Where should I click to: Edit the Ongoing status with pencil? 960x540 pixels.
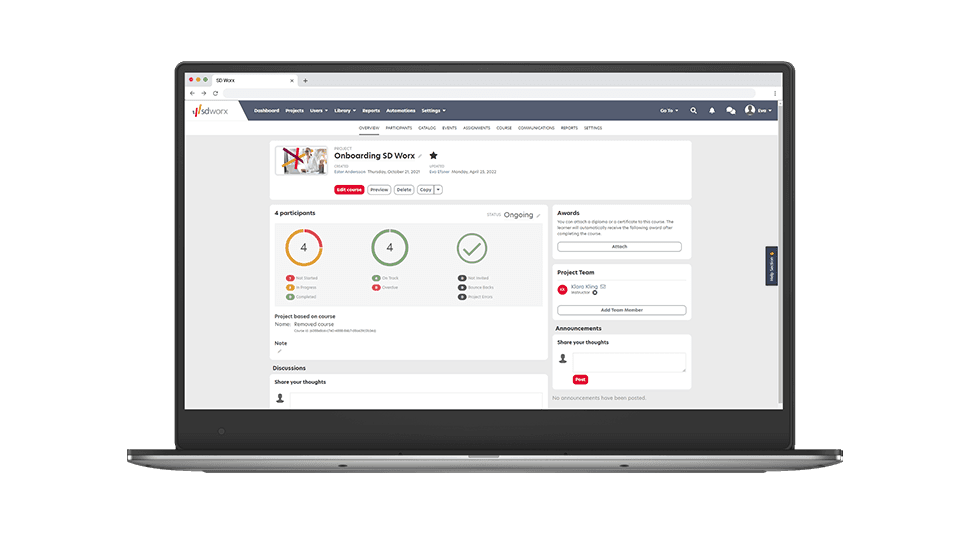pyautogui.click(x=538, y=216)
